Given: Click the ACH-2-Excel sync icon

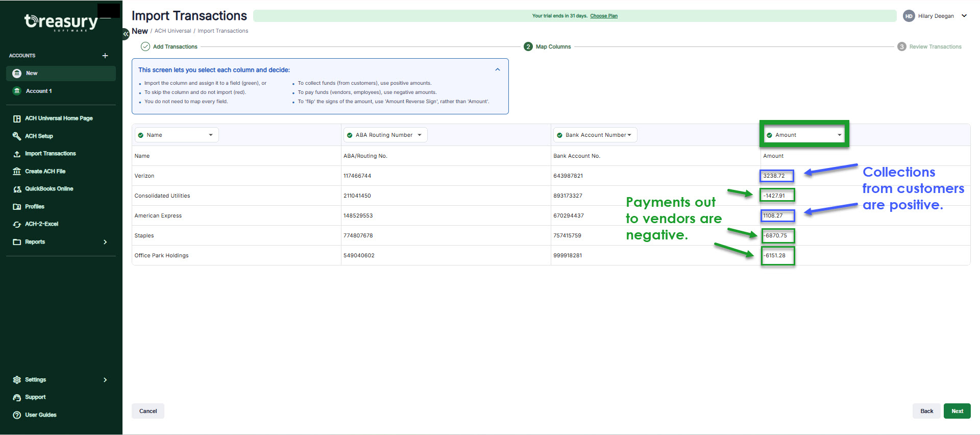Looking at the screenshot, I should point(17,224).
